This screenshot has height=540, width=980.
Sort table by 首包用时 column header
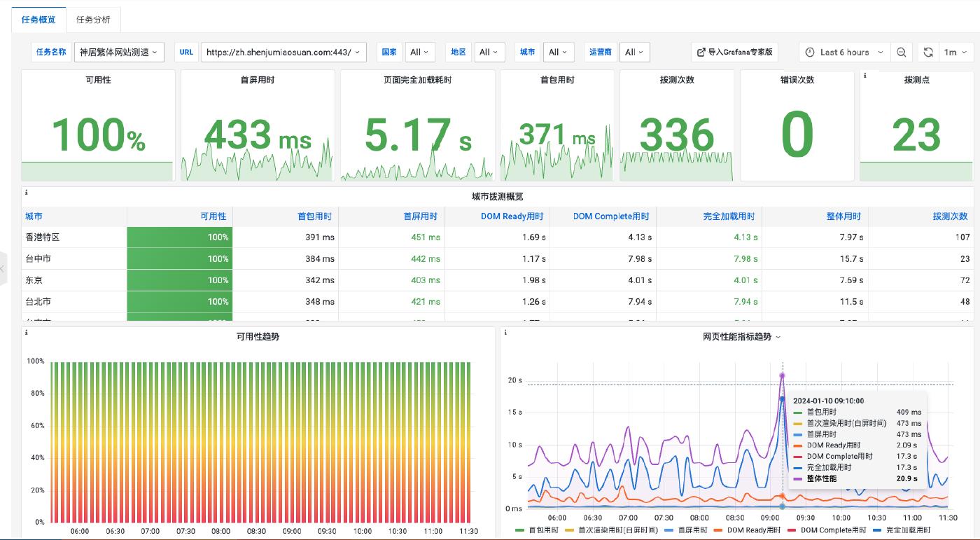[314, 216]
